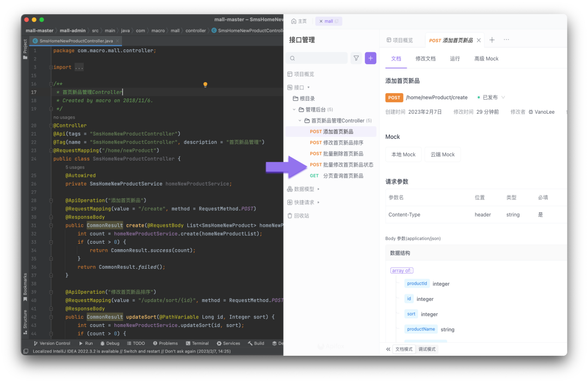Image resolution: width=588 pixels, height=383 pixels.
Task: Click the 云端 Mock button
Action: click(442, 154)
